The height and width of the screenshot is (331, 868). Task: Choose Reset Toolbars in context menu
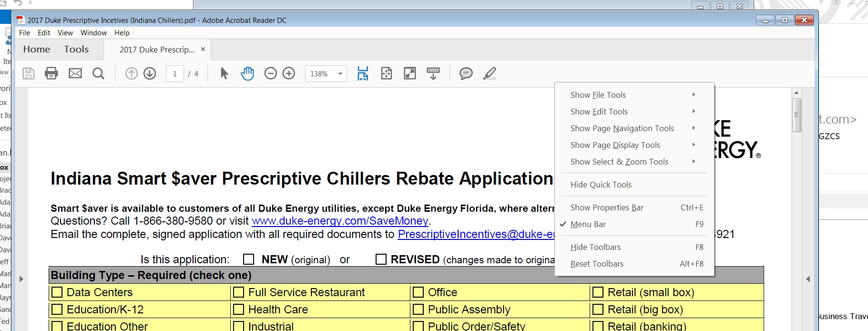click(x=634, y=264)
